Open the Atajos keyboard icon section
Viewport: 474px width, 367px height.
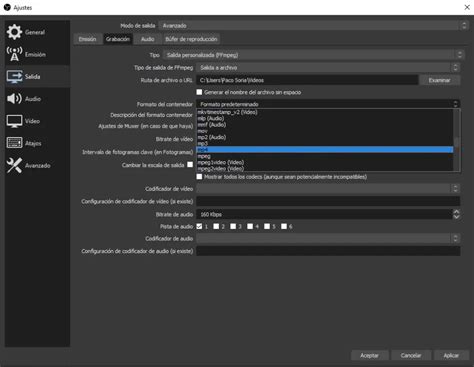tap(14, 143)
